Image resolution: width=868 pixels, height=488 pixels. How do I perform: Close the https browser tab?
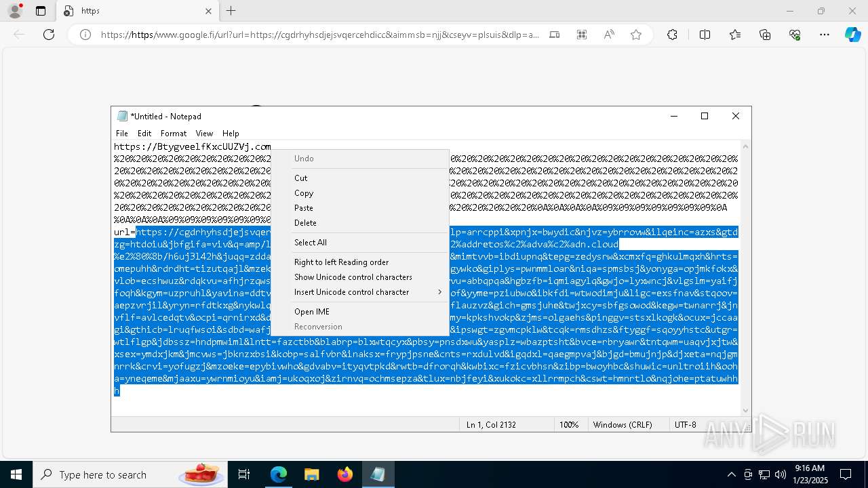(x=208, y=11)
